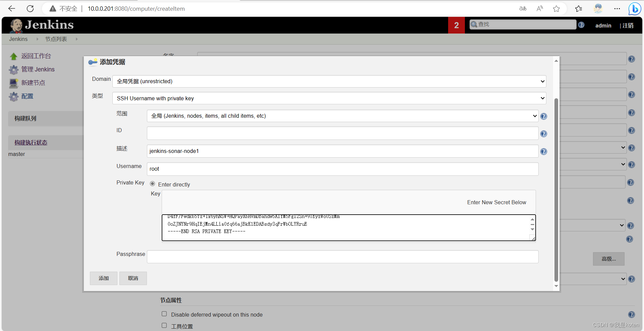The height and width of the screenshot is (331, 644).
Task: Click help icon beside Disable deferred wipeout
Action: click(x=632, y=315)
